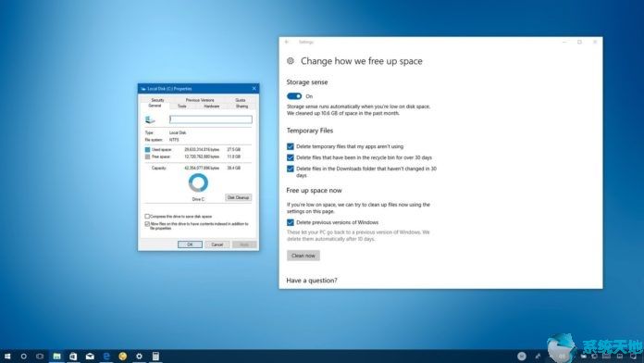Minimize the Settings window
Image resolution: width=644 pixels, height=363 pixels.
pyautogui.click(x=564, y=42)
